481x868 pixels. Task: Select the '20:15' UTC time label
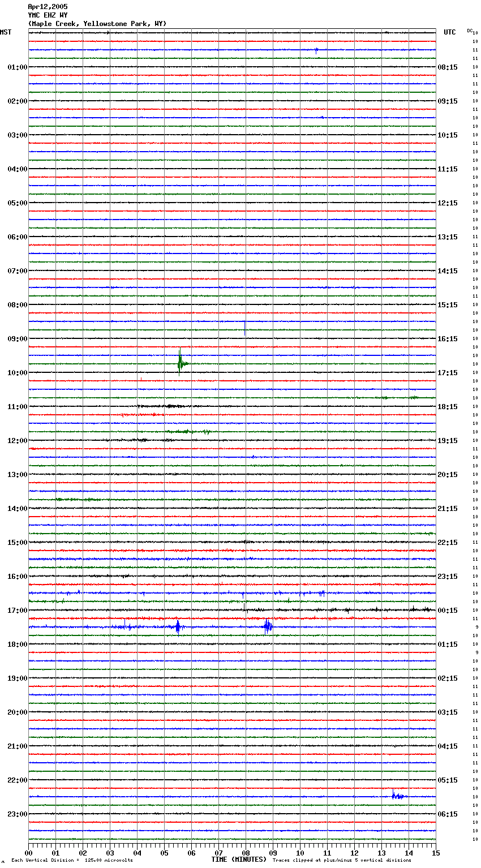(448, 475)
